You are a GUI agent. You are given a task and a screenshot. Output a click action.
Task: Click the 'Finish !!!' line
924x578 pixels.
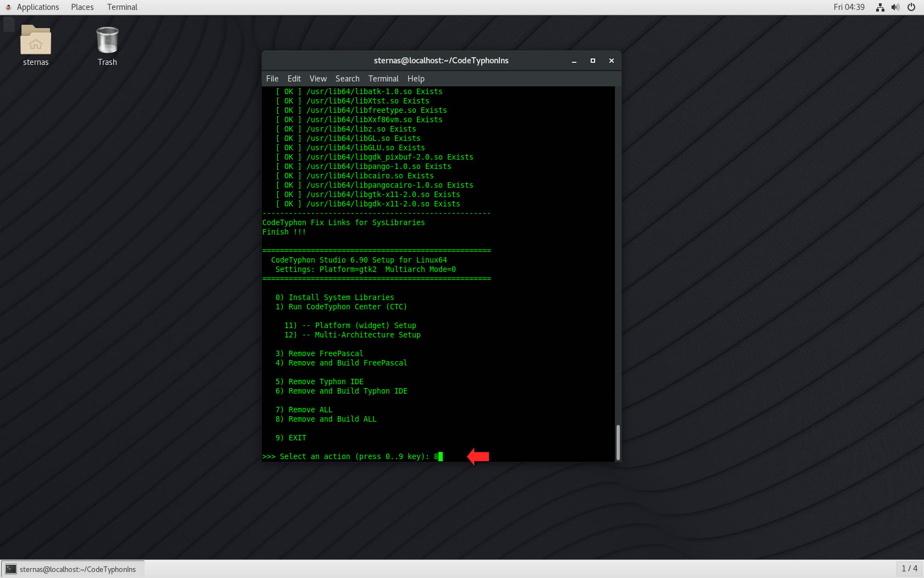284,232
